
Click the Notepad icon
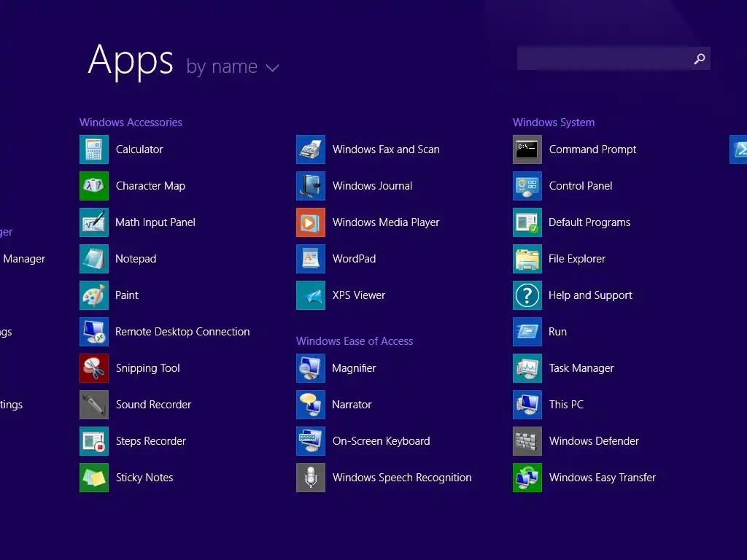[94, 259]
